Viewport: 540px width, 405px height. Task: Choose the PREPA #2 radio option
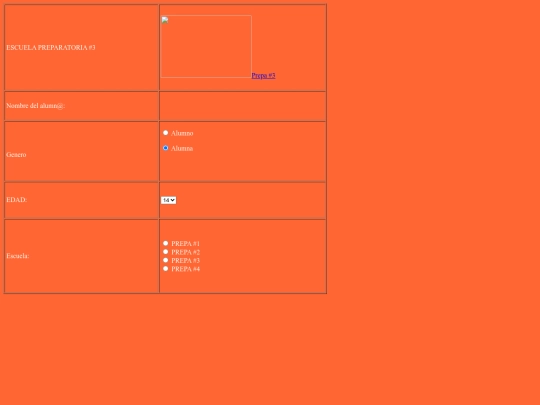point(166,252)
